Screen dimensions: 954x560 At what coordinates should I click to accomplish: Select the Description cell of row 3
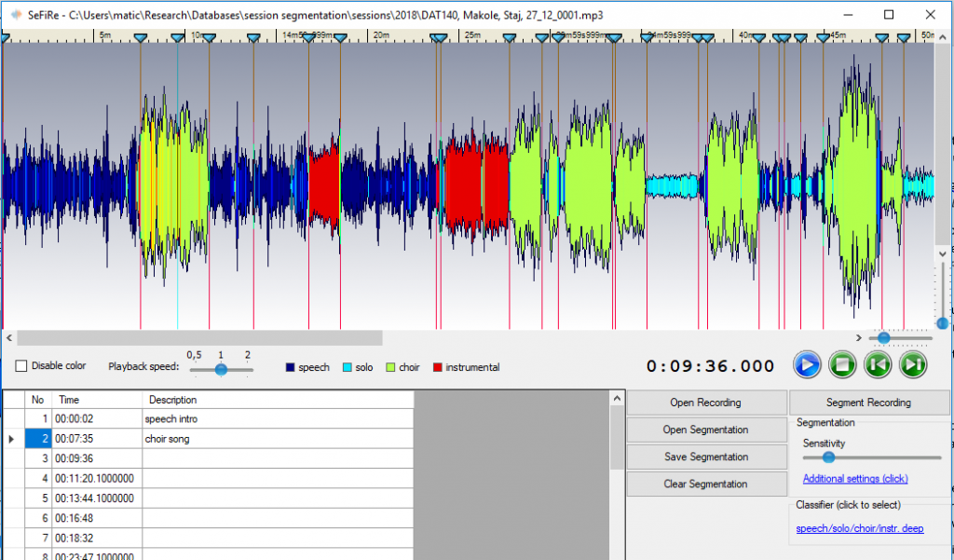point(278,458)
